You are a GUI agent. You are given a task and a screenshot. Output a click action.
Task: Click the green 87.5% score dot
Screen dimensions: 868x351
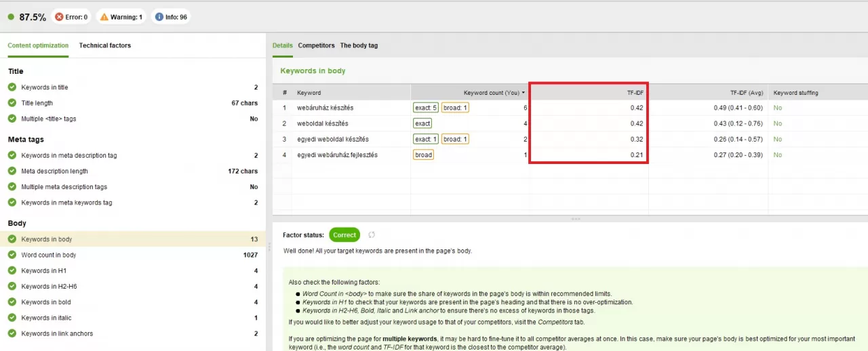11,17
